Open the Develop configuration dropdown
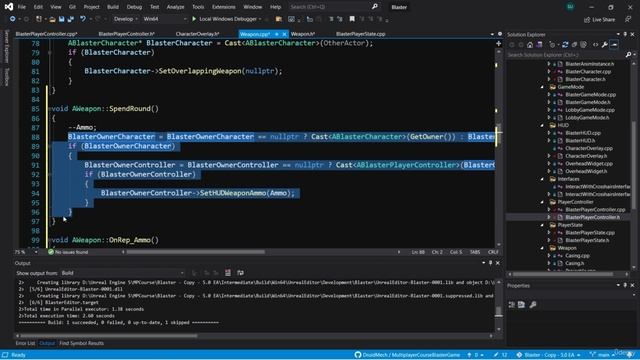The image size is (640, 360). (125, 19)
